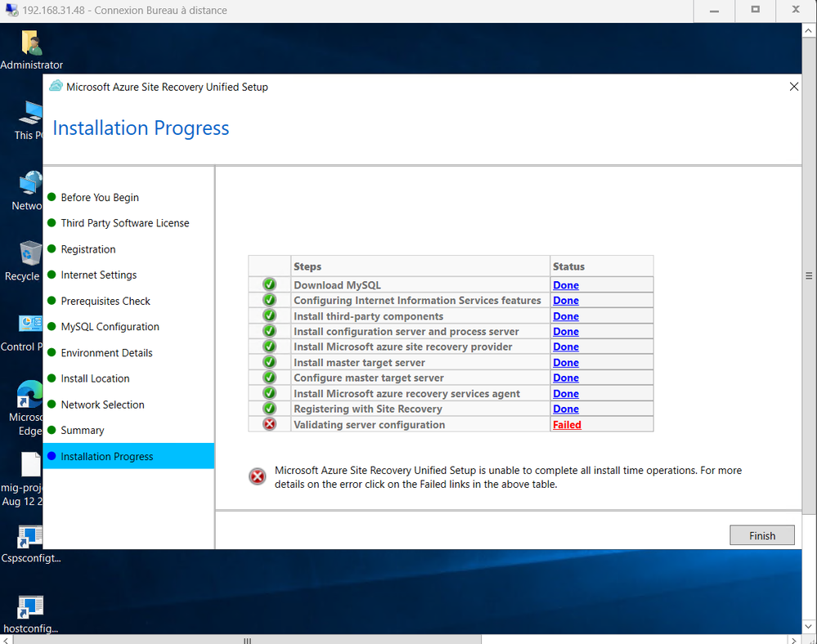The image size is (817, 644).
Task: Select mig-proj file icon on desktop
Action: coord(22,480)
